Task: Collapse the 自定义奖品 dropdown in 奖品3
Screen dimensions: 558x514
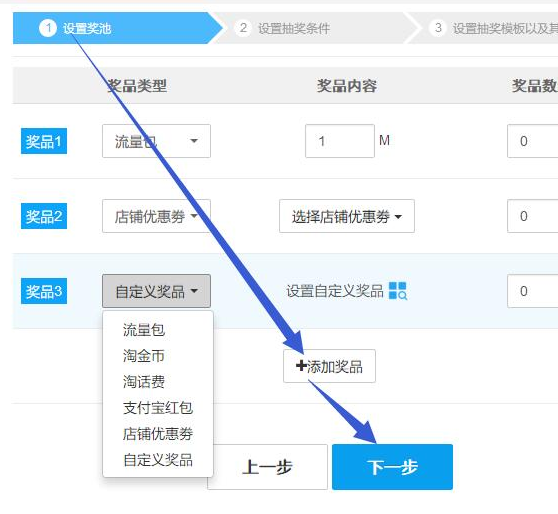Action: 156,291
